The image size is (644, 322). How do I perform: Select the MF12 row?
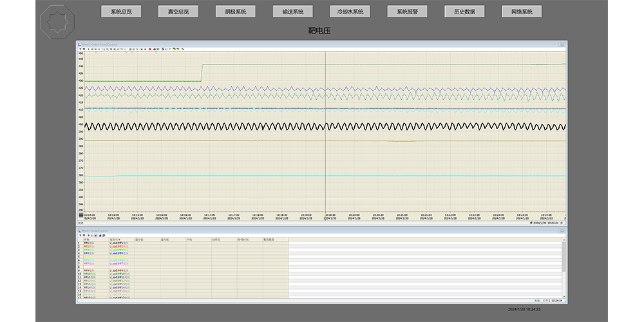(x=183, y=281)
